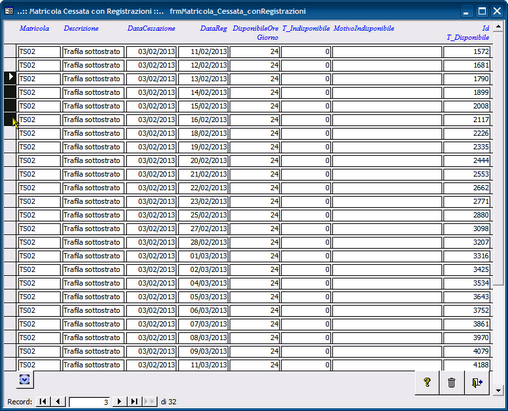
Task: Maximize the Matricola Cessata form window
Action: point(482,11)
